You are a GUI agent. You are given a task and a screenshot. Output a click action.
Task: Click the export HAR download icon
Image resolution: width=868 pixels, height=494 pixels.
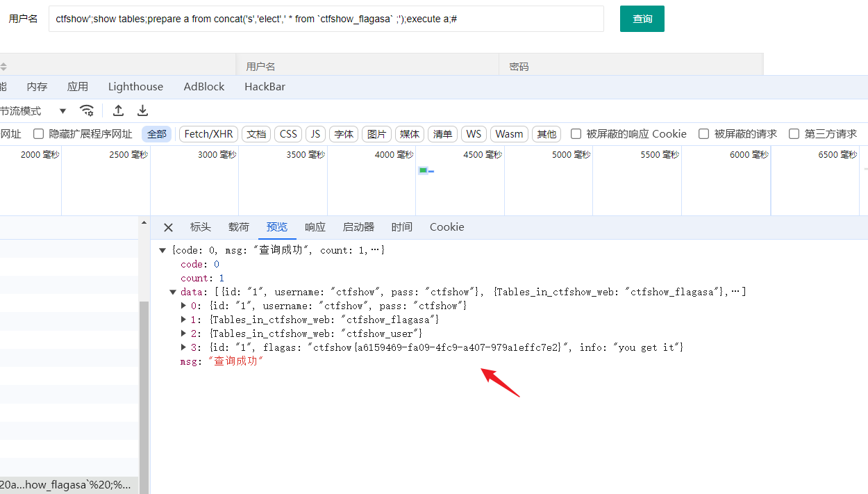[142, 110]
